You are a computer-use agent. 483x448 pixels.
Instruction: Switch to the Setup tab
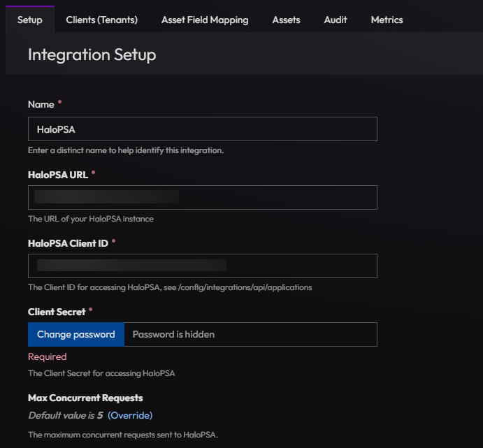point(30,20)
